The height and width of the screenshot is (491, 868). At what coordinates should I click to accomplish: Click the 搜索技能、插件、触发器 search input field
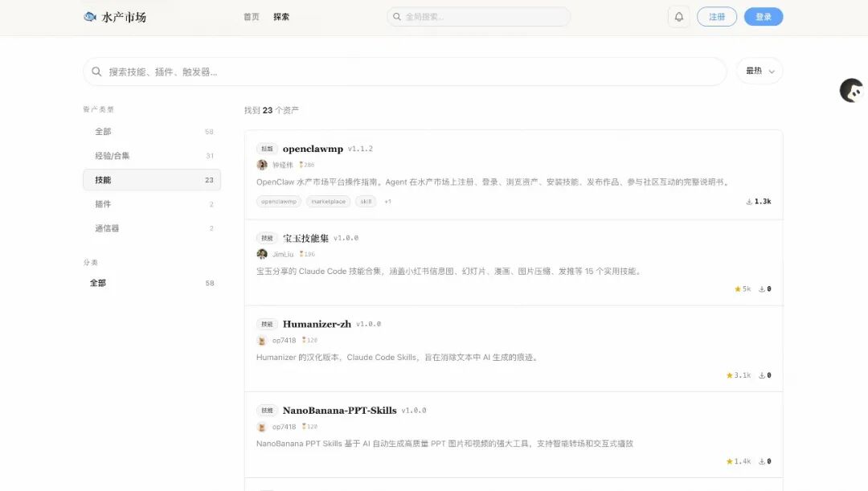[x=321, y=71]
